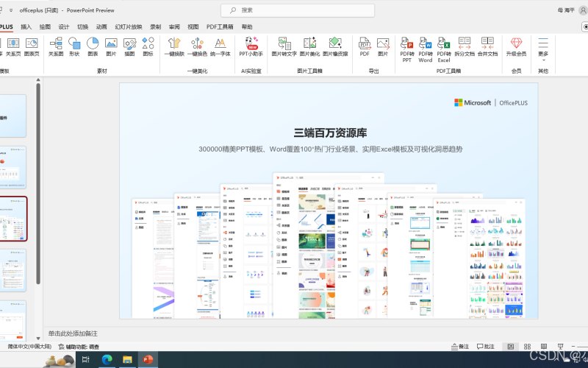
Task: Open the 拆分文档 split document tool
Action: coord(465,47)
